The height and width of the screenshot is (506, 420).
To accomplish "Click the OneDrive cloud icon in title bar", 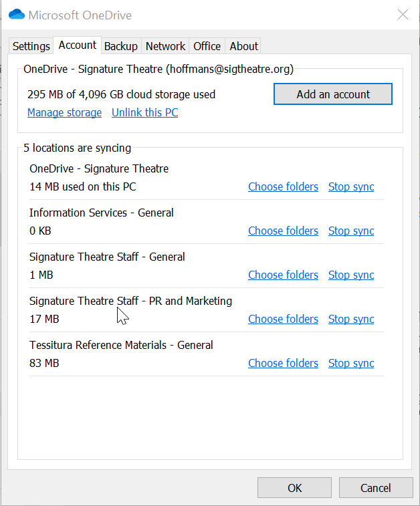I will tap(17, 15).
